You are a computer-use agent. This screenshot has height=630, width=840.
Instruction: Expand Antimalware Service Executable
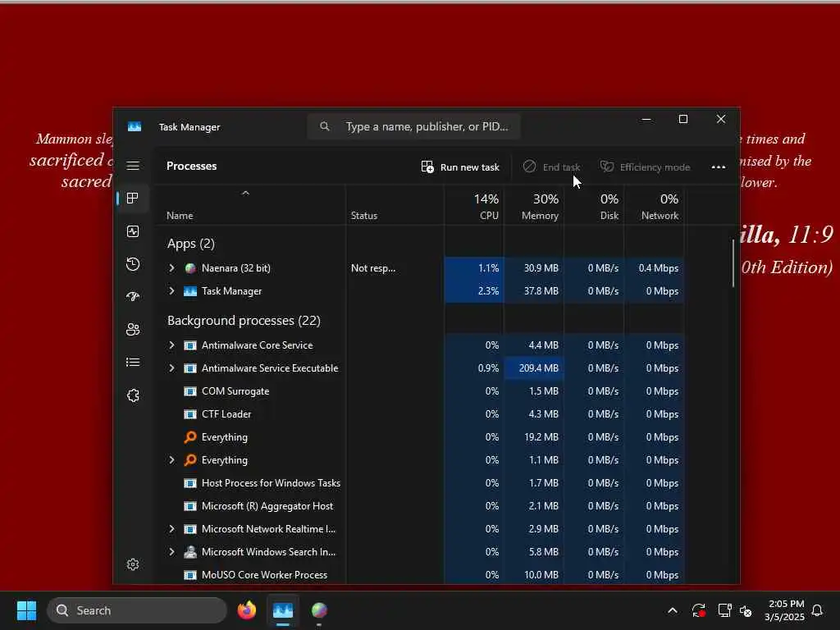(x=171, y=368)
